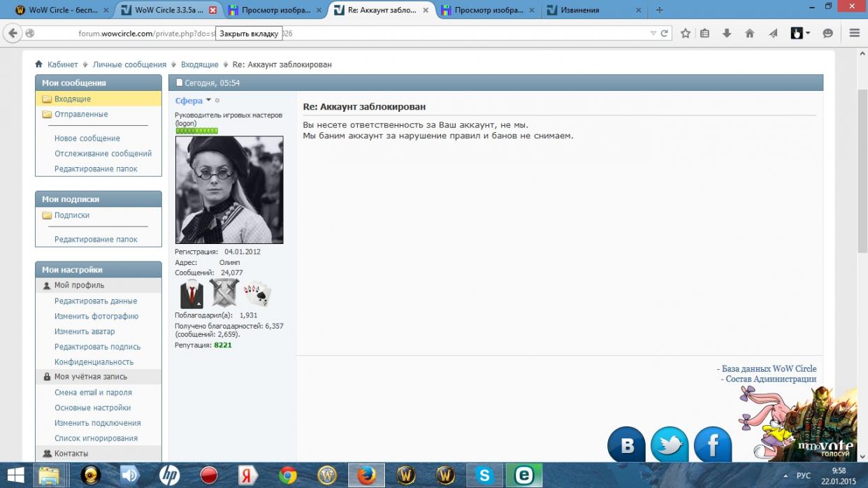Viewport: 868px width, 488px height.
Task: Go to the Firefox home page icon
Action: [749, 33]
